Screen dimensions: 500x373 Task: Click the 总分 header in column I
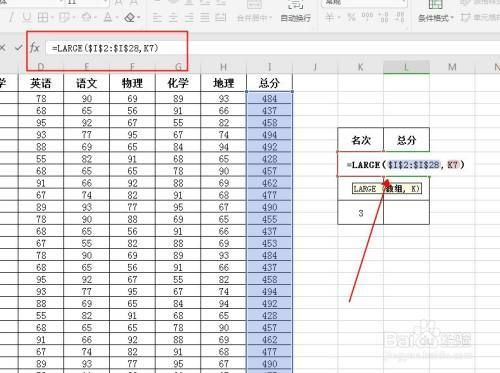(x=269, y=83)
